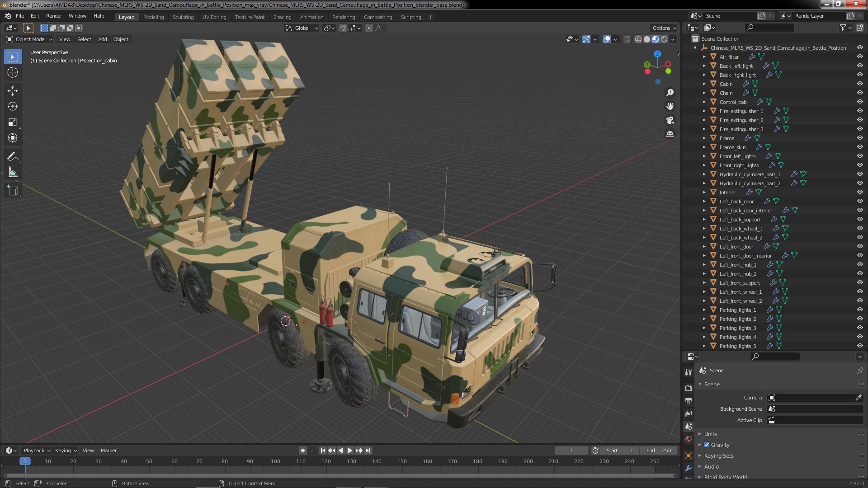Click the Options button in viewport header
Viewport: 868px width, 488px height.
coord(664,28)
